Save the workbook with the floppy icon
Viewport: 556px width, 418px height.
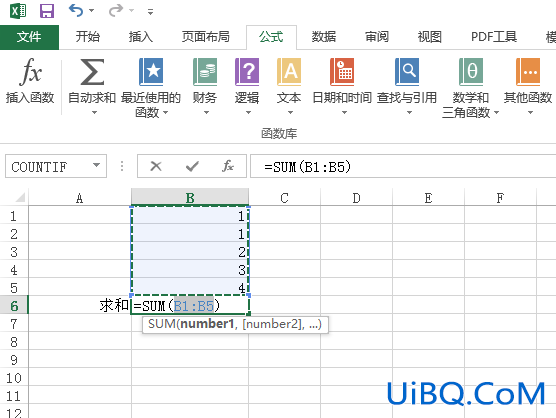47,11
